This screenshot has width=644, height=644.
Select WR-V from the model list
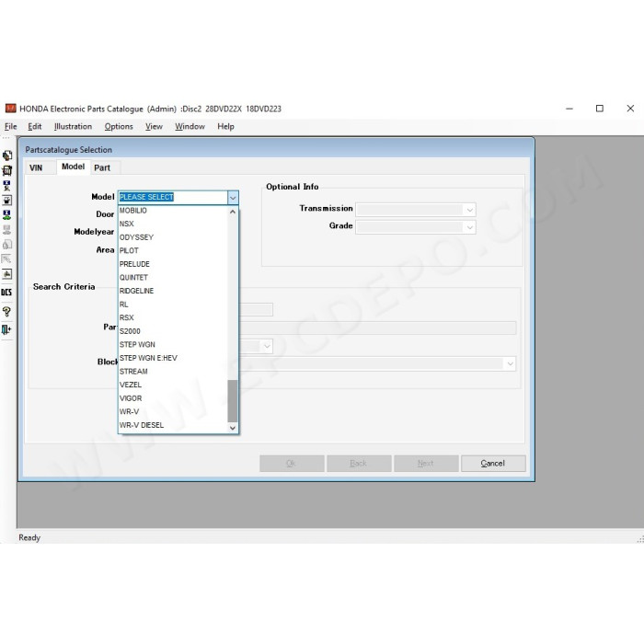[x=173, y=411]
